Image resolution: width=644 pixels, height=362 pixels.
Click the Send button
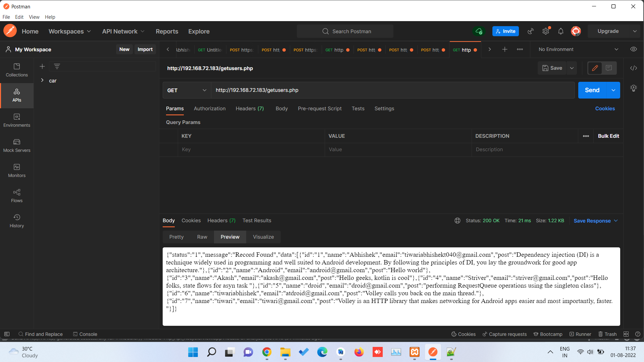pyautogui.click(x=592, y=90)
